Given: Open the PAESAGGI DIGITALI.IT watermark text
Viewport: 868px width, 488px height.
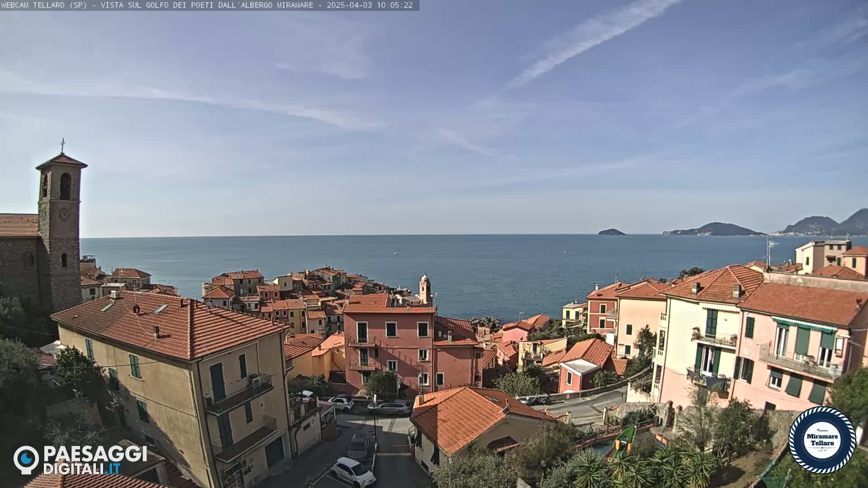Looking at the screenshot, I should pos(95,460).
